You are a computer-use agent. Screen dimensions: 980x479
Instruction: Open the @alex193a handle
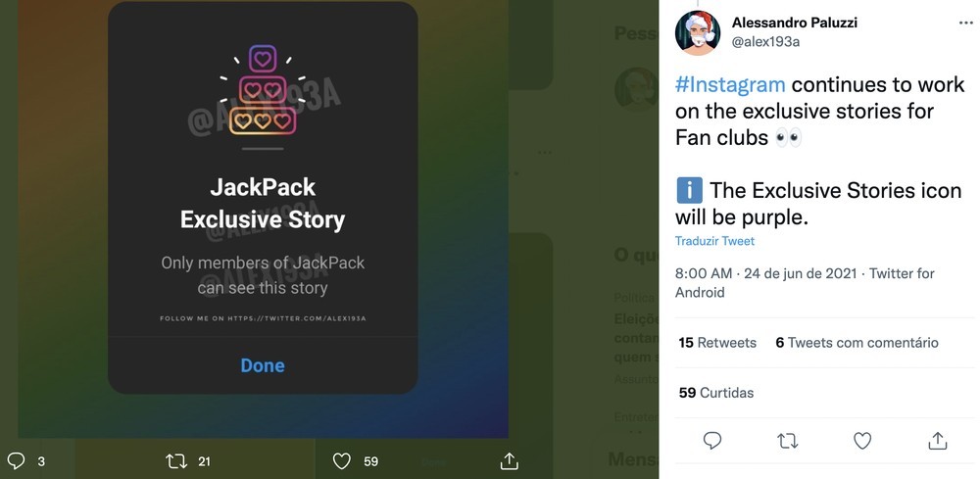766,42
